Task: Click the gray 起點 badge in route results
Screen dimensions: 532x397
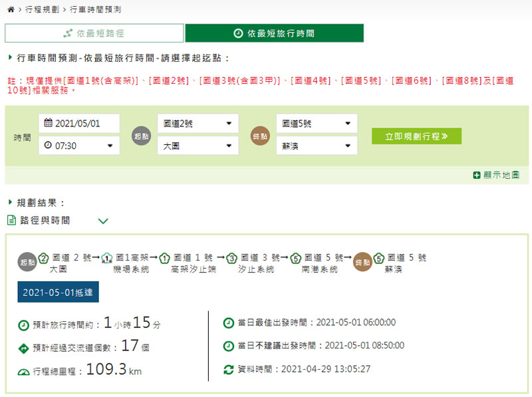Action: tap(27, 262)
